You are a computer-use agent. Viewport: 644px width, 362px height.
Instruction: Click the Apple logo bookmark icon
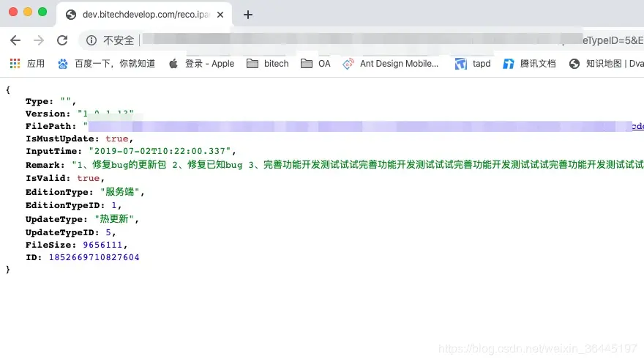pos(173,63)
